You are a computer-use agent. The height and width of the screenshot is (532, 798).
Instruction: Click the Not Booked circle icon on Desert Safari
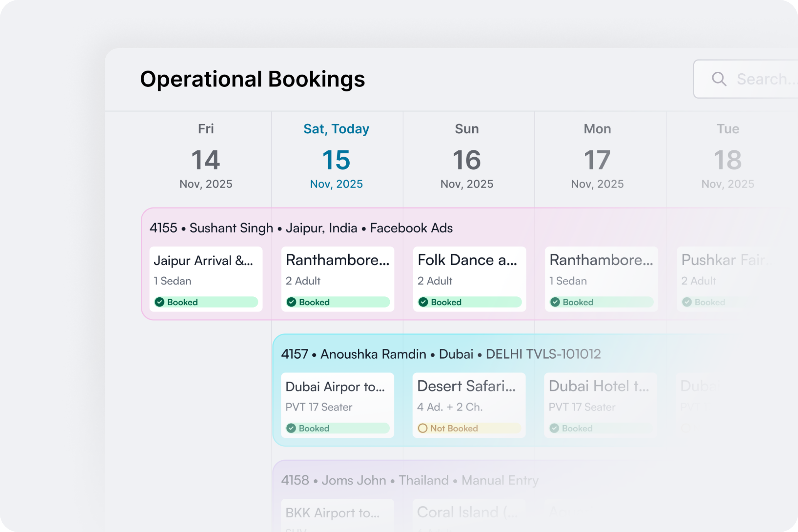pos(423,428)
